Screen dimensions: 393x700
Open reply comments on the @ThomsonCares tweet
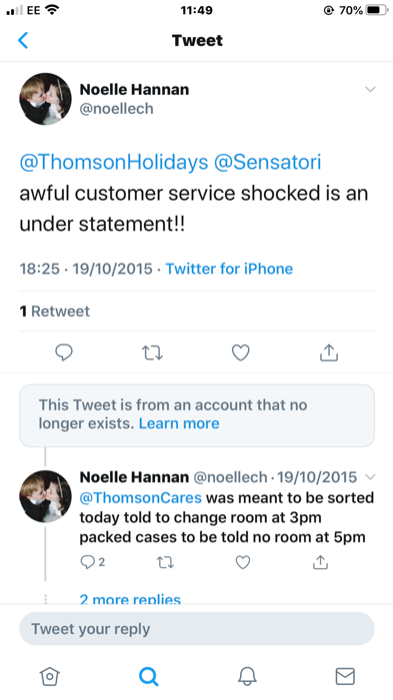(92, 562)
